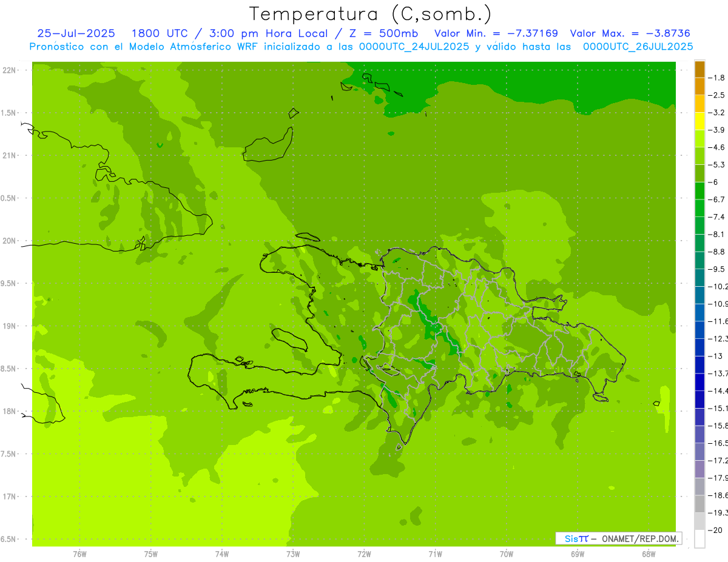Click the -3.9 color bar label

coord(717,130)
